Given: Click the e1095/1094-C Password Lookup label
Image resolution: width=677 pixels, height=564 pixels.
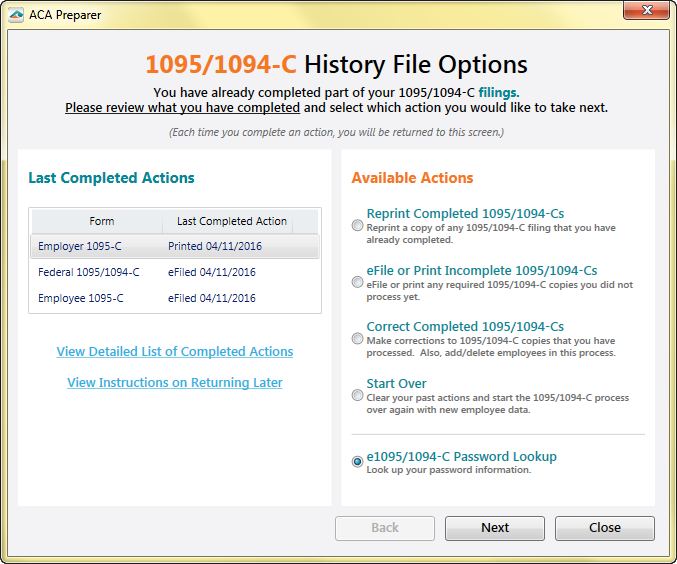Looking at the screenshot, I should [461, 457].
